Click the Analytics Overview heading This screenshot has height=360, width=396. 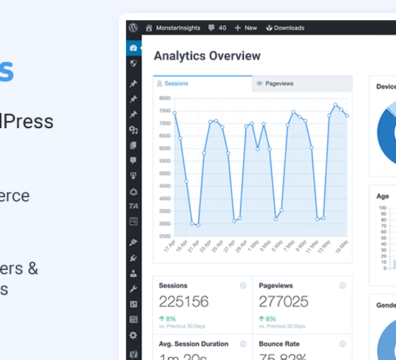[207, 56]
